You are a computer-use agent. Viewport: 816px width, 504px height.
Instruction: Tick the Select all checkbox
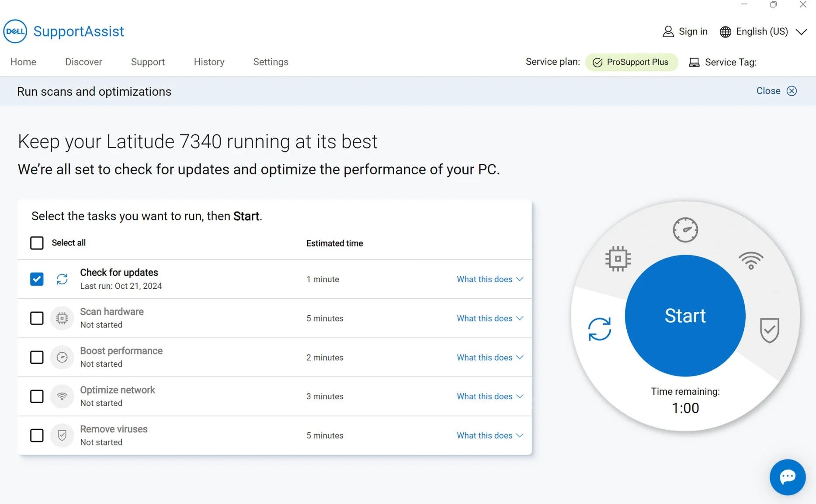37,243
